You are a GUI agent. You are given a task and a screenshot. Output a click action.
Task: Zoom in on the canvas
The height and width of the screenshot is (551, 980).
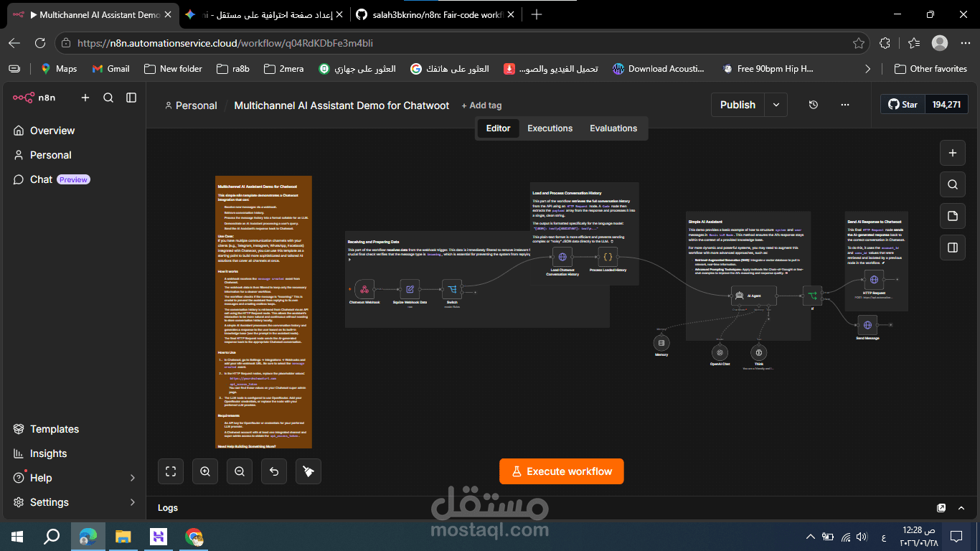click(x=205, y=471)
